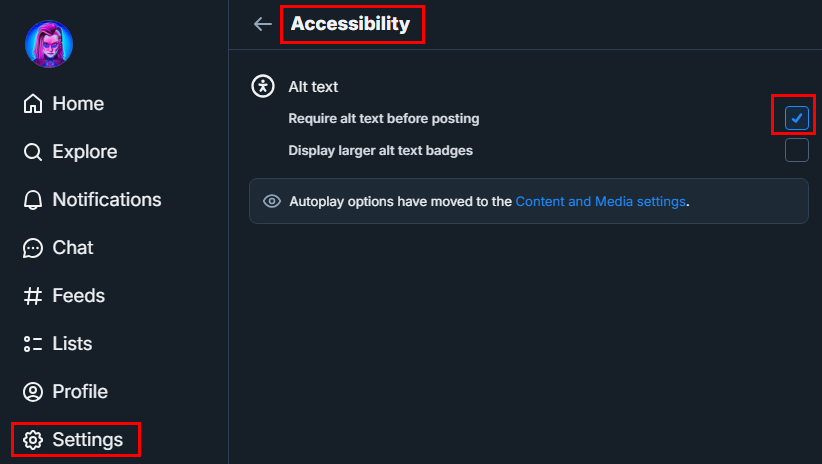Go to Notifications menu item
Screen dimensions: 822x464
pos(107,200)
